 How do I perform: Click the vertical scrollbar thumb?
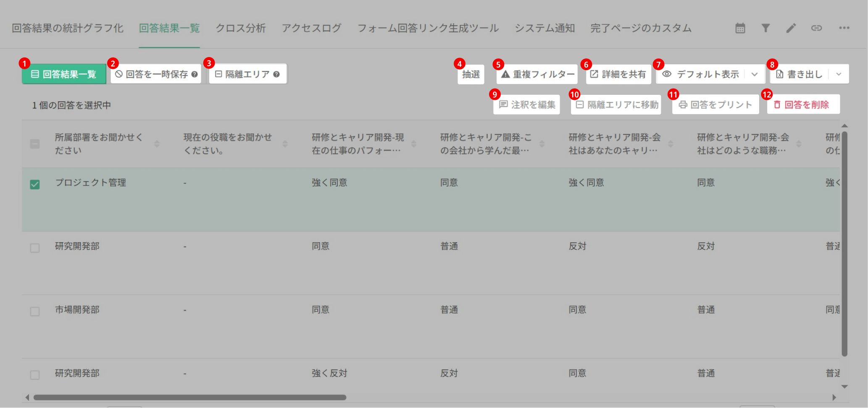click(844, 243)
